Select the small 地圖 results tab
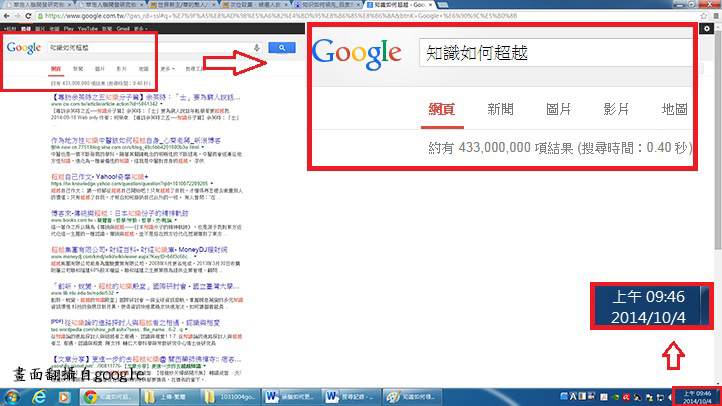This screenshot has width=722, height=406. point(144,69)
